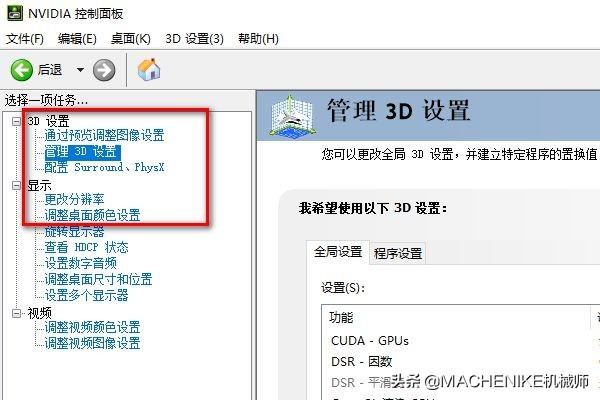Screen dimensions: 600x400
Task: Click the green Back arrow icon
Action: point(21,70)
